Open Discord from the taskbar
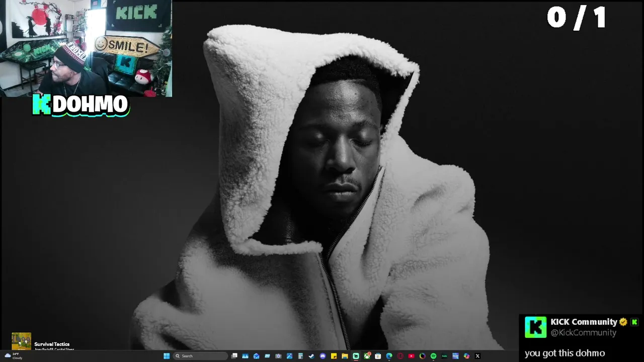 point(323,356)
